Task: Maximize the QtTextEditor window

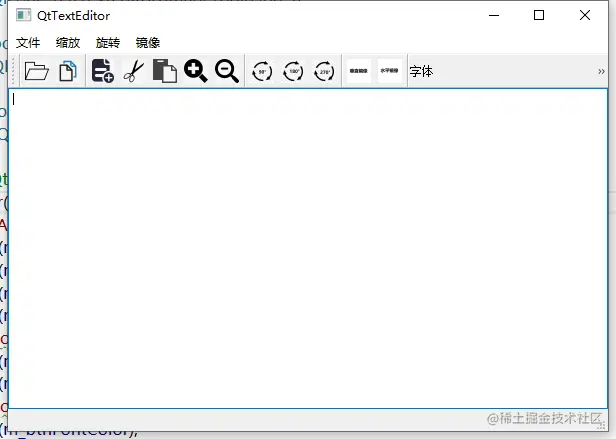Action: [539, 15]
